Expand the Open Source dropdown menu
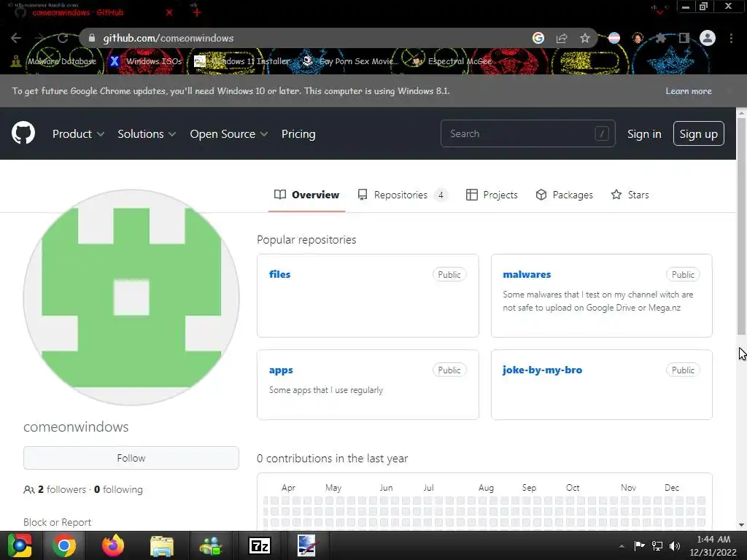 pos(228,134)
